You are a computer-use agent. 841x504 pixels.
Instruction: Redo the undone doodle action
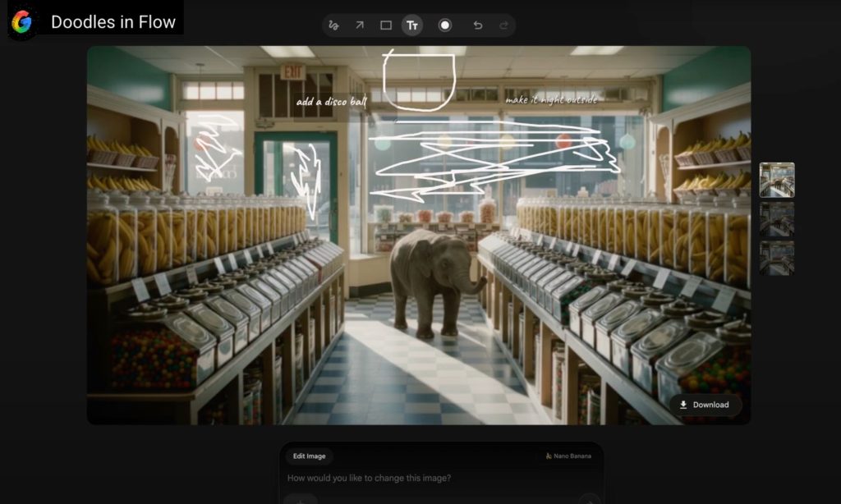pyautogui.click(x=503, y=25)
